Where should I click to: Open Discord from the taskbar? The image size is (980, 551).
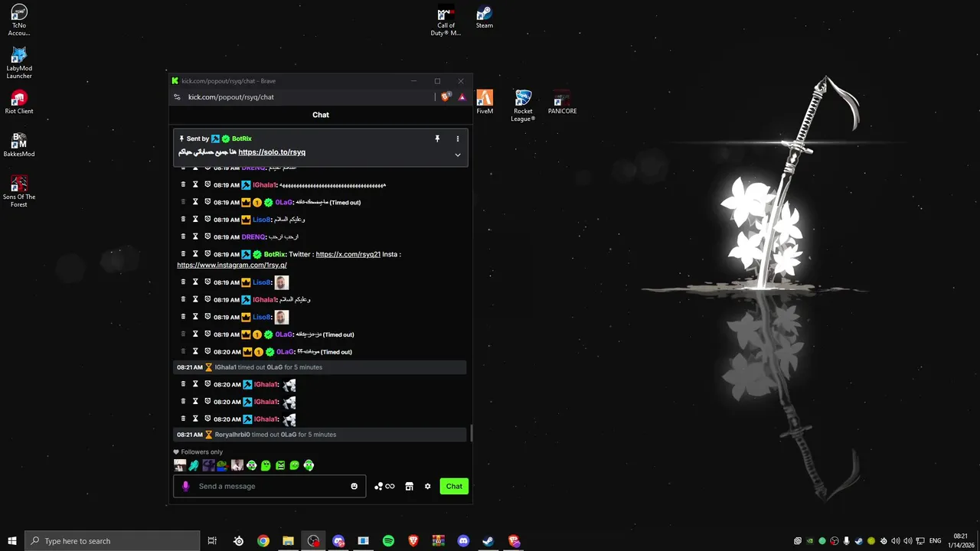click(463, 541)
